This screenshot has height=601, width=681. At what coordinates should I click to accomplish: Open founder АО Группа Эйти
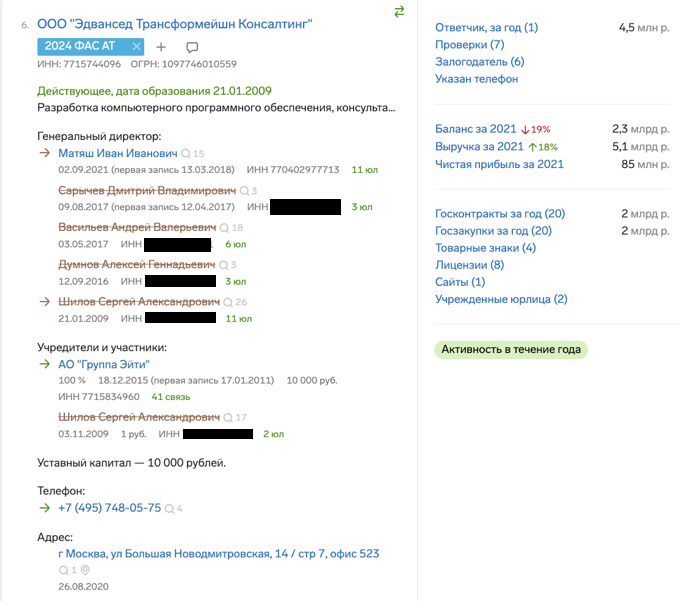(x=104, y=364)
